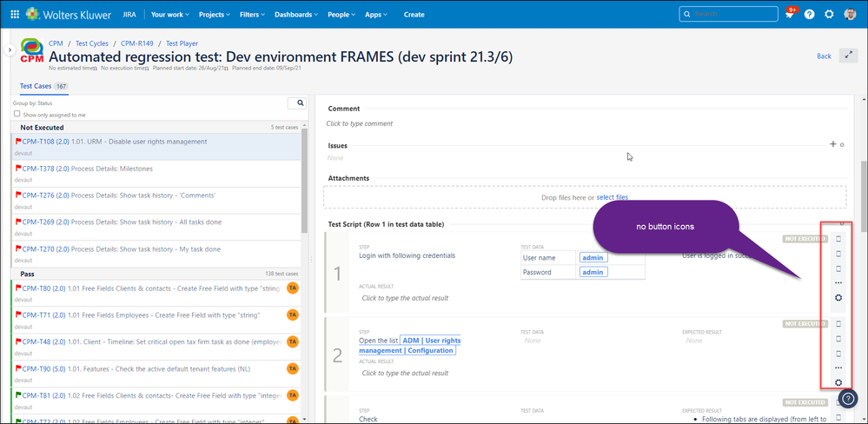Click the add issue plus icon
Viewport: 868px width, 424px height.
pos(832,145)
